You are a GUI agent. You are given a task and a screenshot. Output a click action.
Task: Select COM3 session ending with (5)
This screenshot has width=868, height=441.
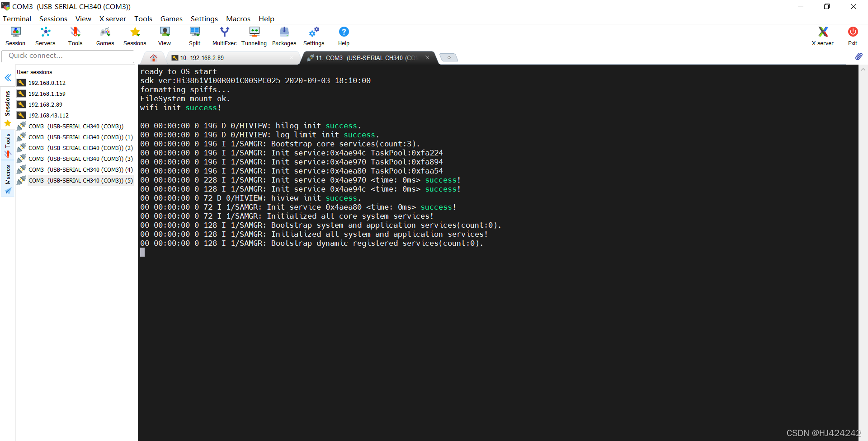tap(80, 180)
